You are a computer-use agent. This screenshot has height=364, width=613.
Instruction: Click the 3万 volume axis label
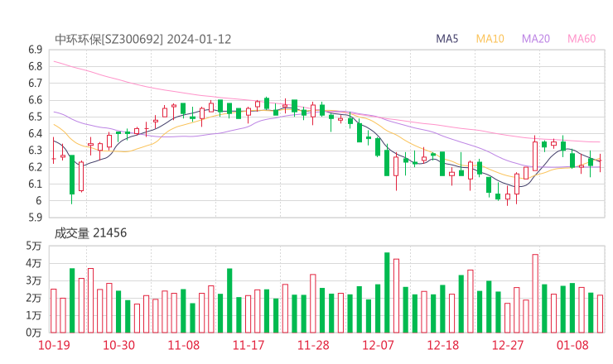34,280
